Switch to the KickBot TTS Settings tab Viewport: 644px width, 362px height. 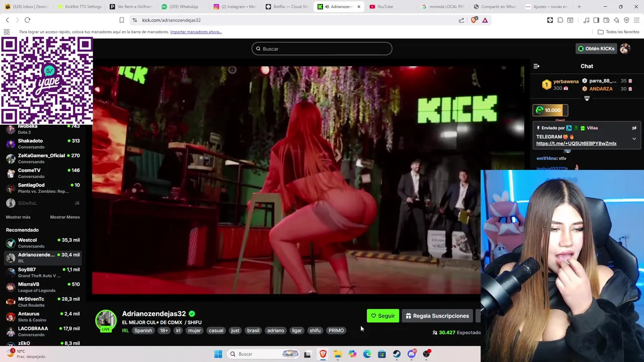click(79, 7)
